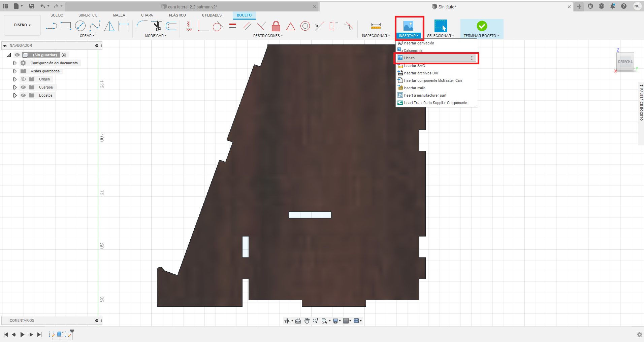
Task: Toggle visibility of the root component
Action: [x=17, y=55]
